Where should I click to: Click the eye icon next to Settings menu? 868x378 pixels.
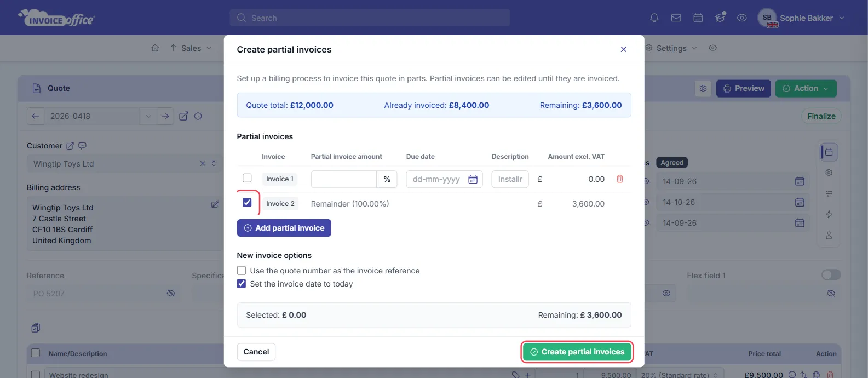713,48
